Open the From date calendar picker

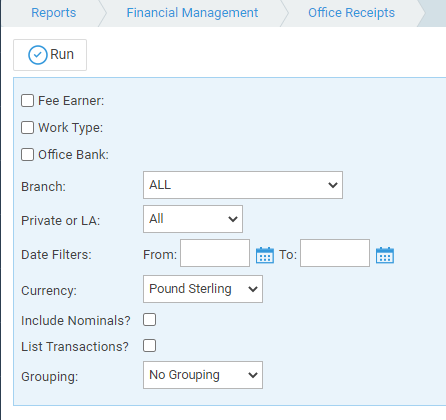[265, 255]
